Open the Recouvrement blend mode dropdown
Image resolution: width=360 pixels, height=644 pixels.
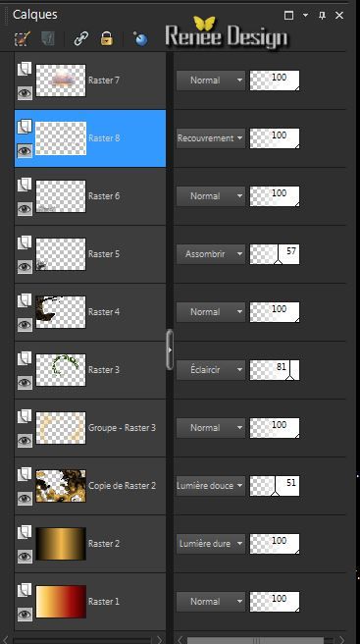pos(211,138)
